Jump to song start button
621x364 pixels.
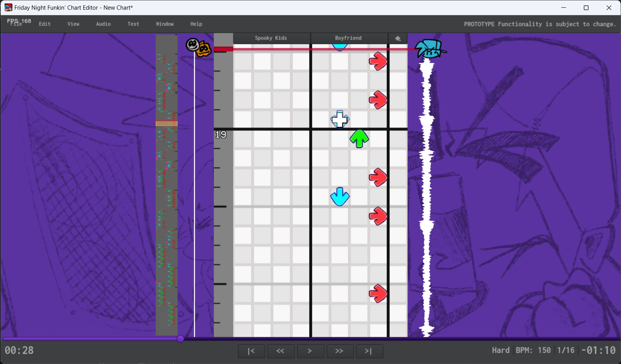click(251, 351)
